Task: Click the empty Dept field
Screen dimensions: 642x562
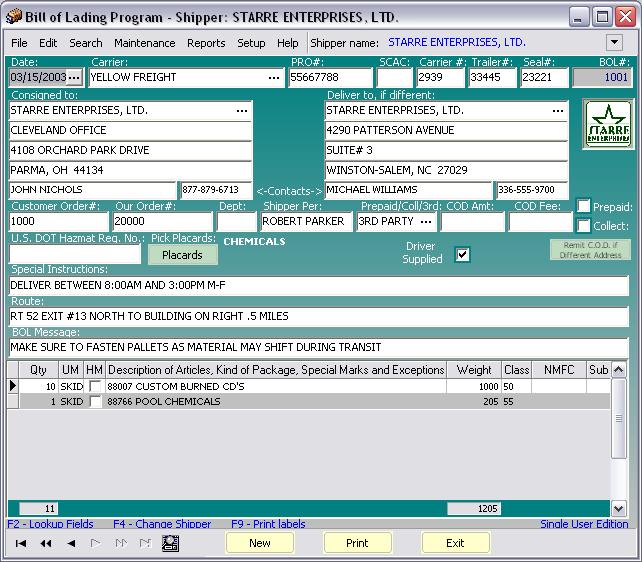Action: tap(237, 221)
